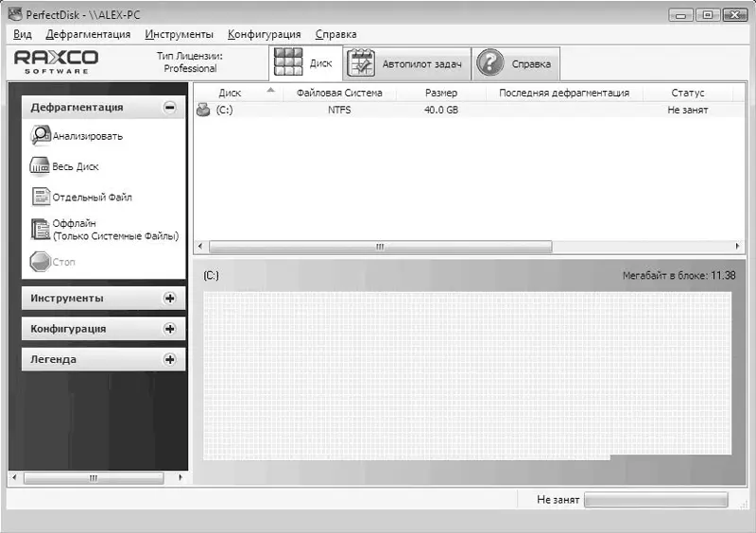Click the status bar progress bar
This screenshot has height=533, width=756.
(x=656, y=500)
